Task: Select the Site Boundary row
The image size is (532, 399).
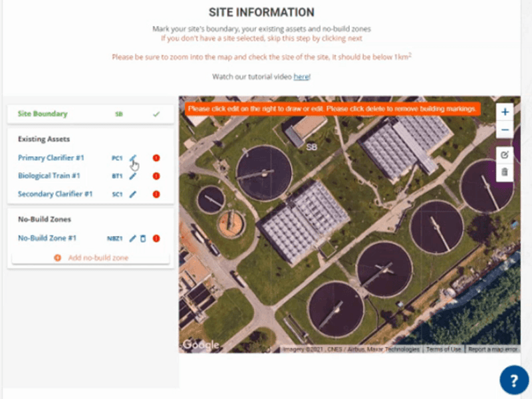Action: tap(43, 114)
